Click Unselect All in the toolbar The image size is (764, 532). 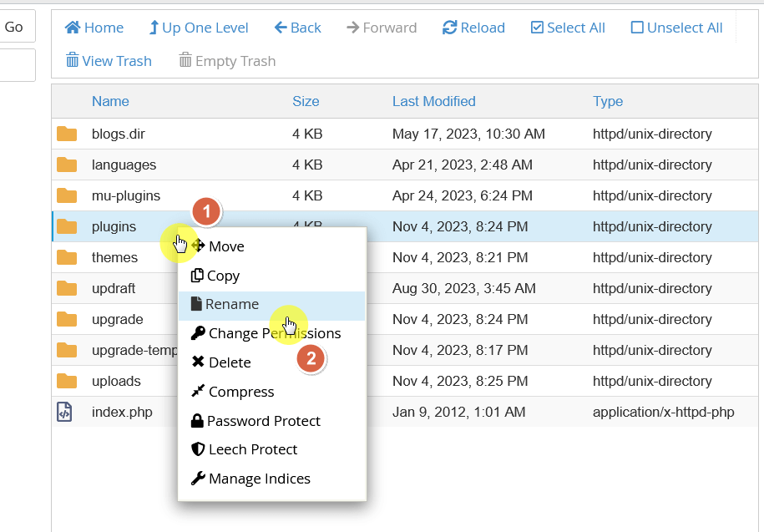click(x=676, y=28)
